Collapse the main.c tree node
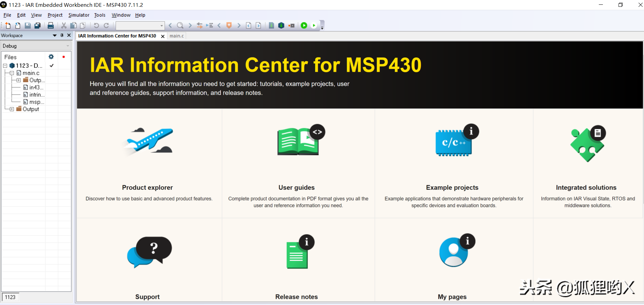 (12, 73)
